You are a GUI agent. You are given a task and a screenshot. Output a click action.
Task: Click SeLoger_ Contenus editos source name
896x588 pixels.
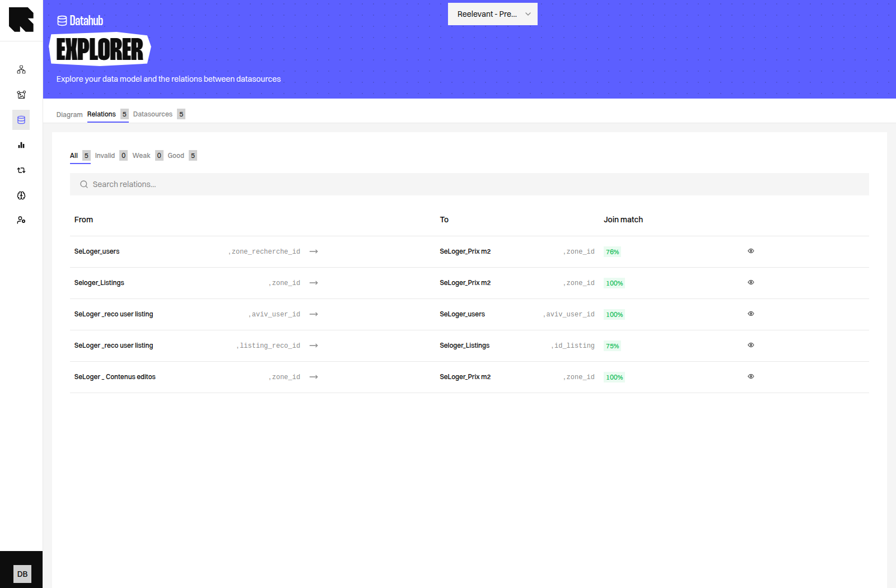coord(115,377)
